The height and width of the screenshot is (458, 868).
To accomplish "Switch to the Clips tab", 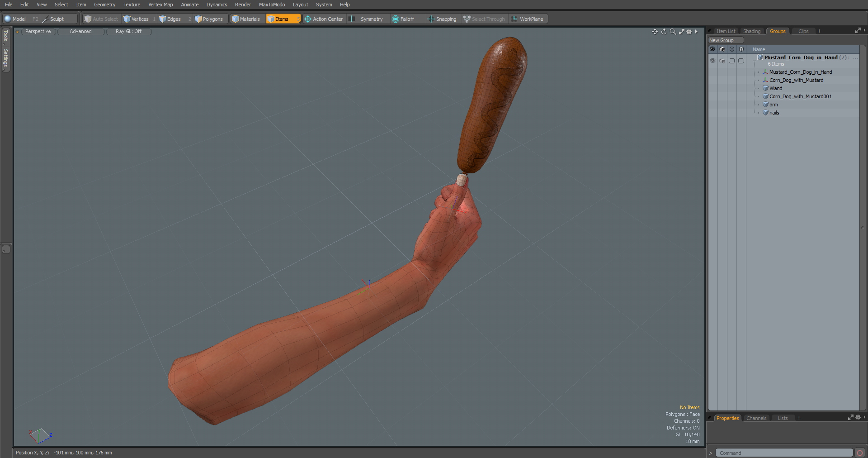I will pyautogui.click(x=803, y=31).
